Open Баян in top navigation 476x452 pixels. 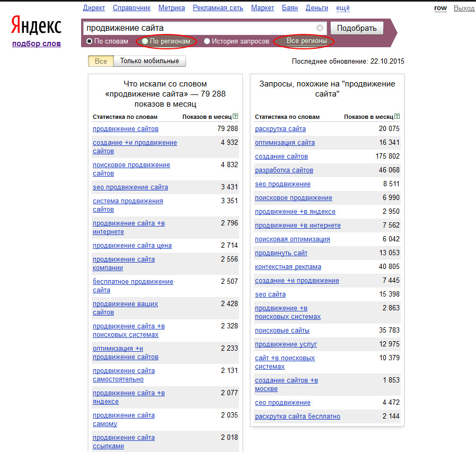point(289,8)
